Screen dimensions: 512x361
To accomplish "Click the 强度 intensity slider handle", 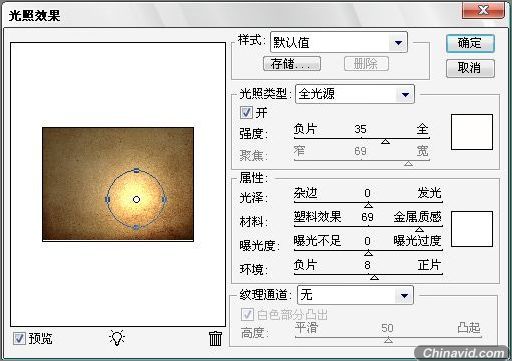I will coord(386,142).
